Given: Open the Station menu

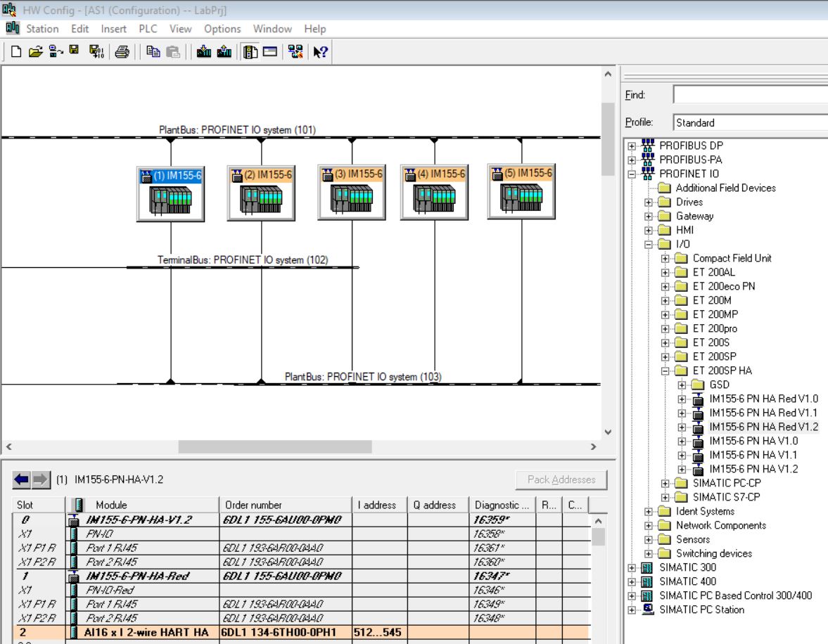Looking at the screenshot, I should coord(42,29).
